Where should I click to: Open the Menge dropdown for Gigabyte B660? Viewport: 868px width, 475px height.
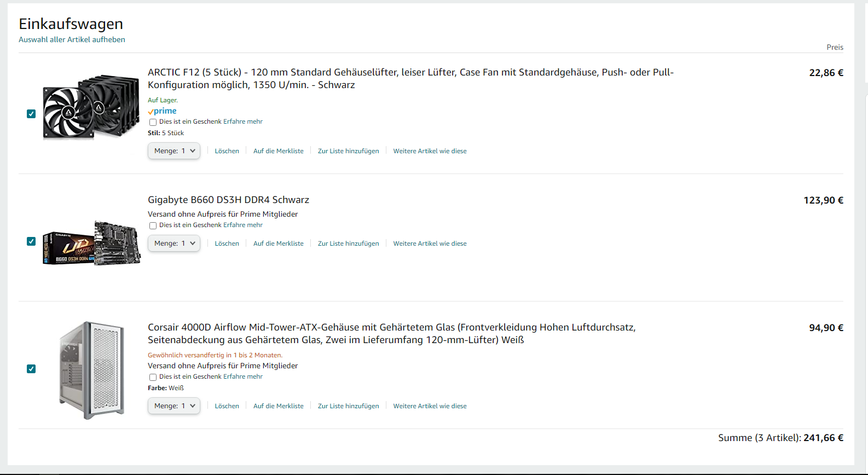pos(174,244)
